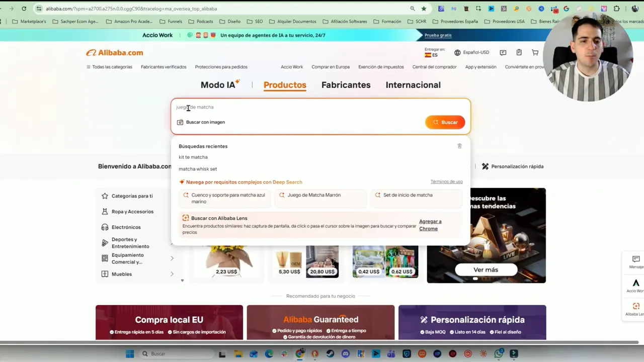Image resolution: width=644 pixels, height=362 pixels.
Task: Click the Alibaba.com logo
Action: (x=115, y=53)
